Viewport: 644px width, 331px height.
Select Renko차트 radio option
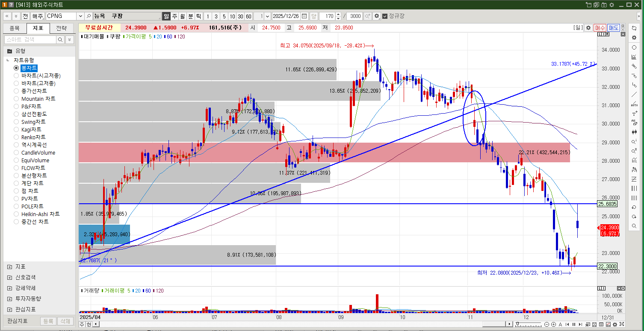[x=16, y=137]
